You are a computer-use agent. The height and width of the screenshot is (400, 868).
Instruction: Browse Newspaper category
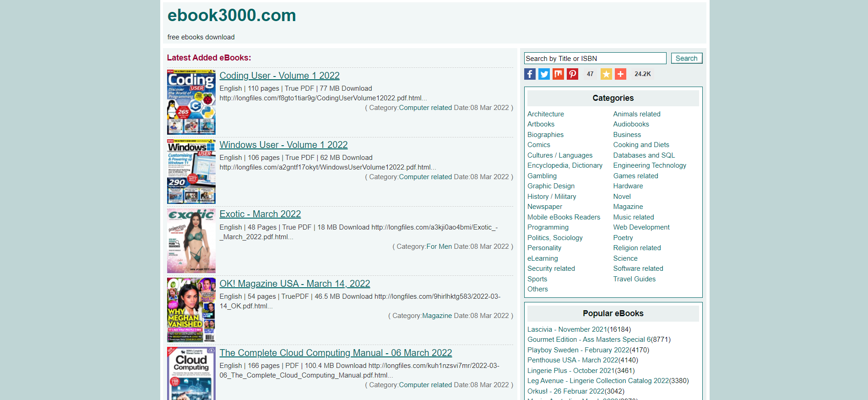tap(545, 207)
